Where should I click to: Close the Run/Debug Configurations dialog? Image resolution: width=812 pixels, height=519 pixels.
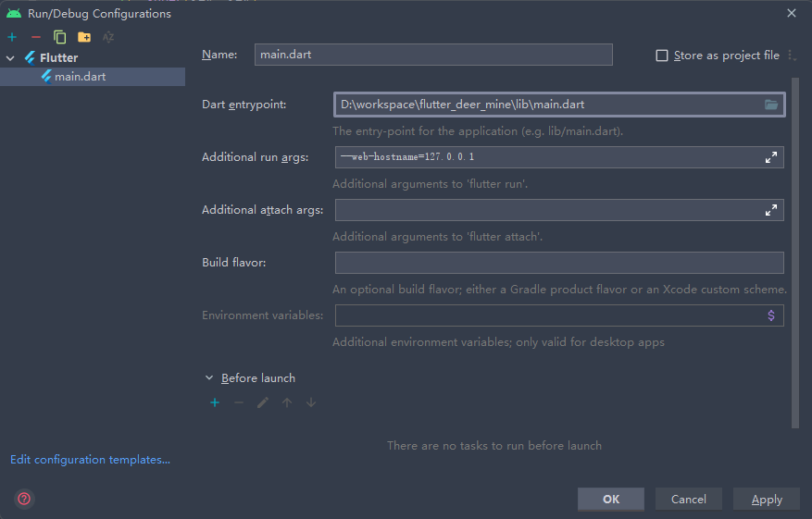(792, 13)
